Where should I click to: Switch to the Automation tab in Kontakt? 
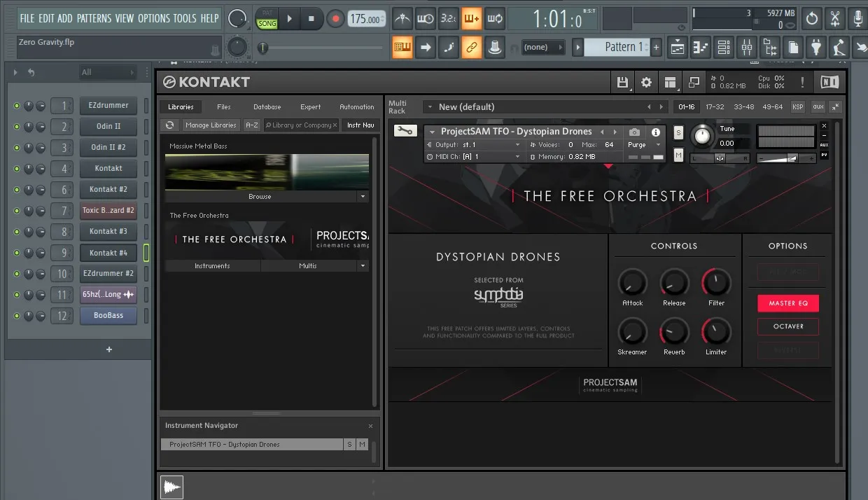click(357, 107)
